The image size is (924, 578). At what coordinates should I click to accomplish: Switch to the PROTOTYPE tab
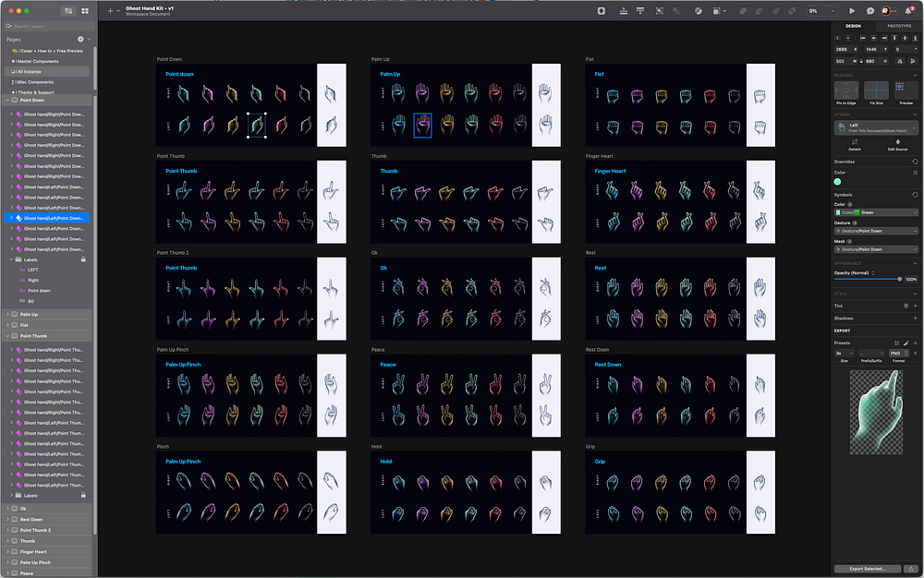(x=899, y=26)
